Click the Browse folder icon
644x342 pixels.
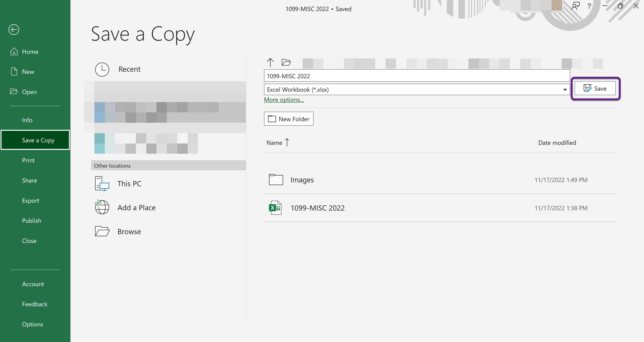click(x=102, y=232)
